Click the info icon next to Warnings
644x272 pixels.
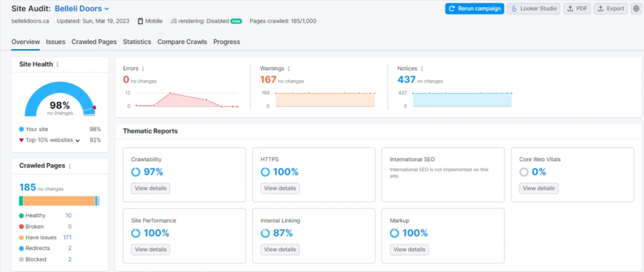289,68
